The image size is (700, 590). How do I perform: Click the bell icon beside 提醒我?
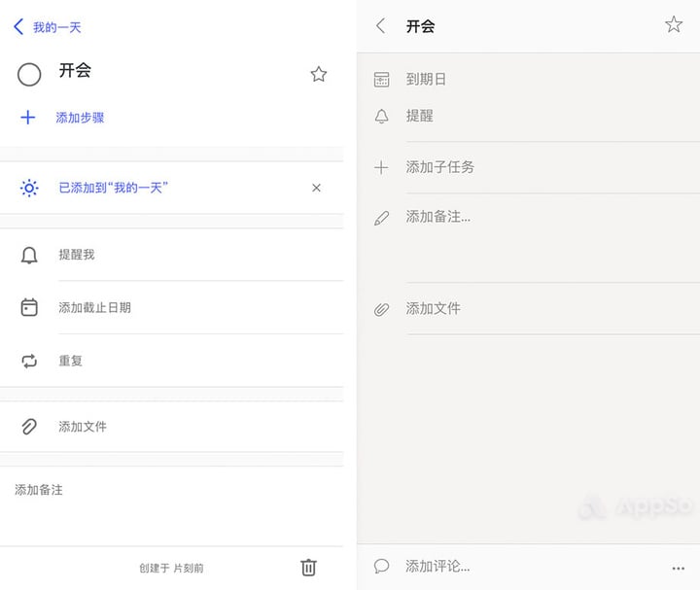tap(29, 256)
